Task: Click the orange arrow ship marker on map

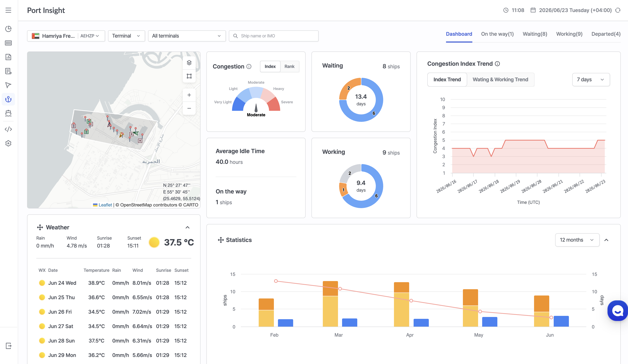Action: click(x=121, y=135)
